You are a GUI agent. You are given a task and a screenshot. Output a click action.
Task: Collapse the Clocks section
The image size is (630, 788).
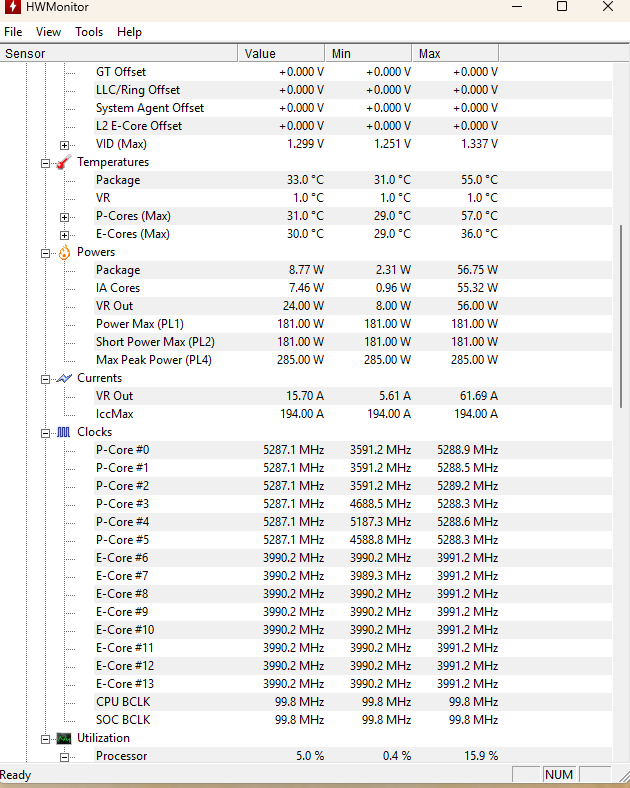(46, 432)
